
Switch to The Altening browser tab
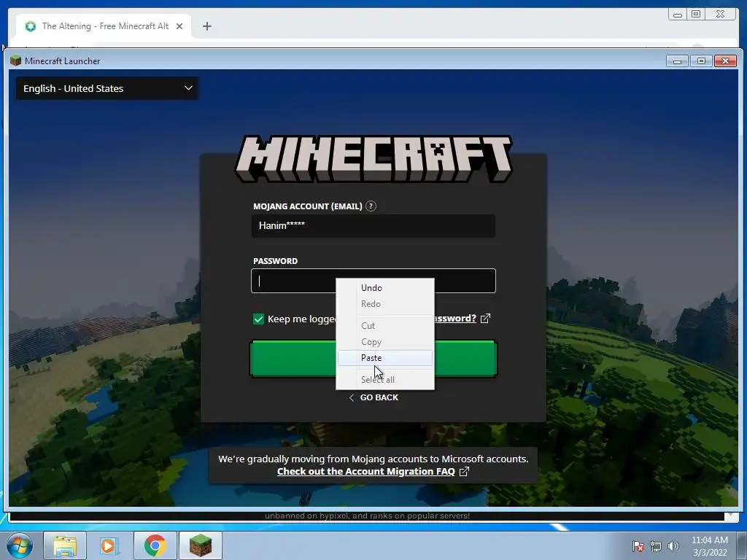point(104,26)
